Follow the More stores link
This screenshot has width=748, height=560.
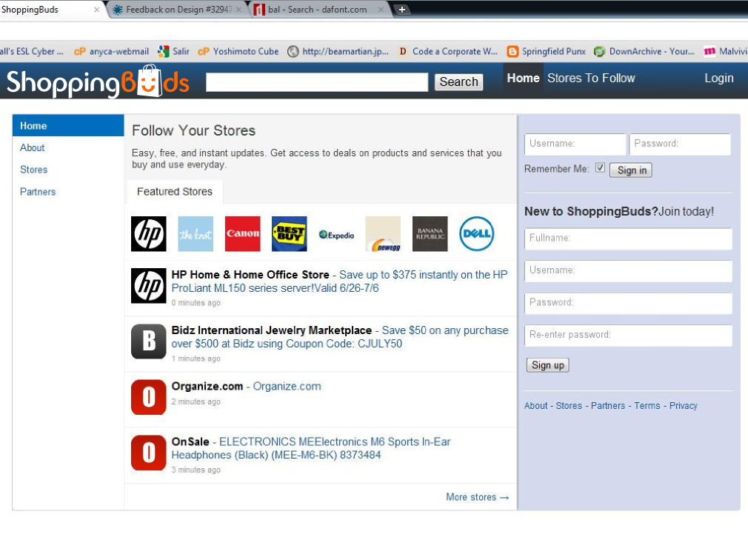point(477,497)
